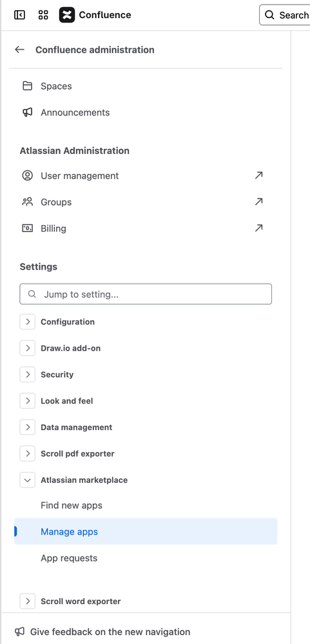This screenshot has height=644, width=310.
Task: Click the megaphone icon next to Announcements
Action: click(27, 112)
